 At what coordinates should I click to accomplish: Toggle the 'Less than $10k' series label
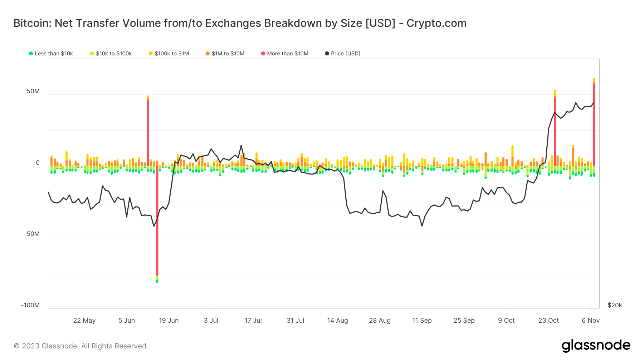(x=54, y=54)
